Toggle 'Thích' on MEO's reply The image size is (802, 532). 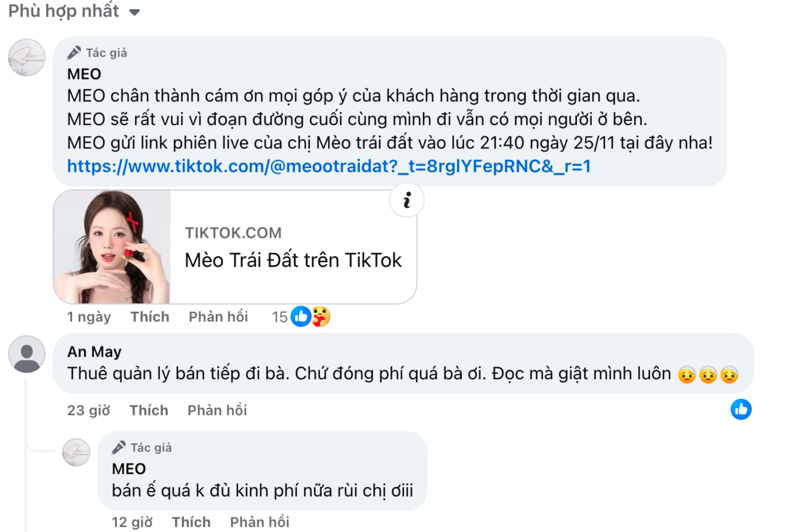pyautogui.click(x=191, y=522)
